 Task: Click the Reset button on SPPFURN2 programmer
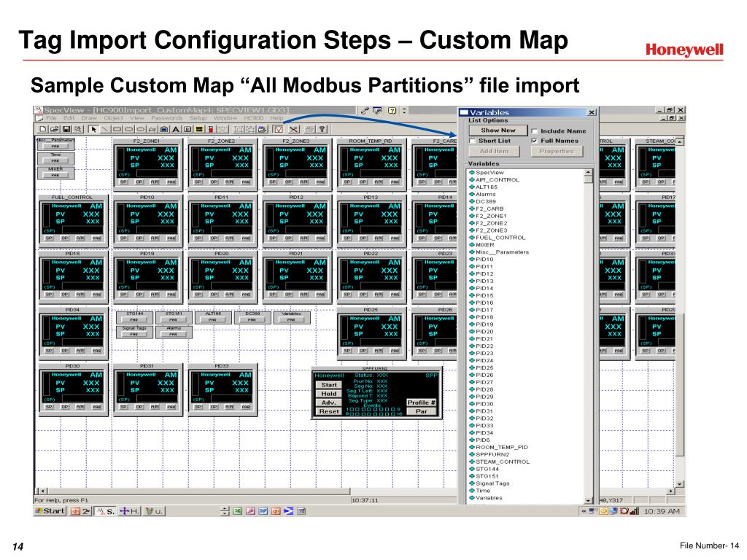click(x=329, y=411)
